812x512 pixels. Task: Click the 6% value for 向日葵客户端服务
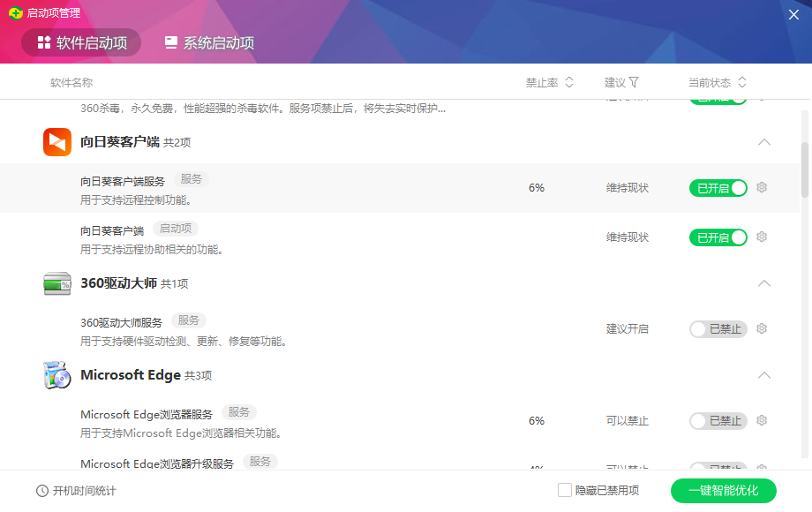537,187
